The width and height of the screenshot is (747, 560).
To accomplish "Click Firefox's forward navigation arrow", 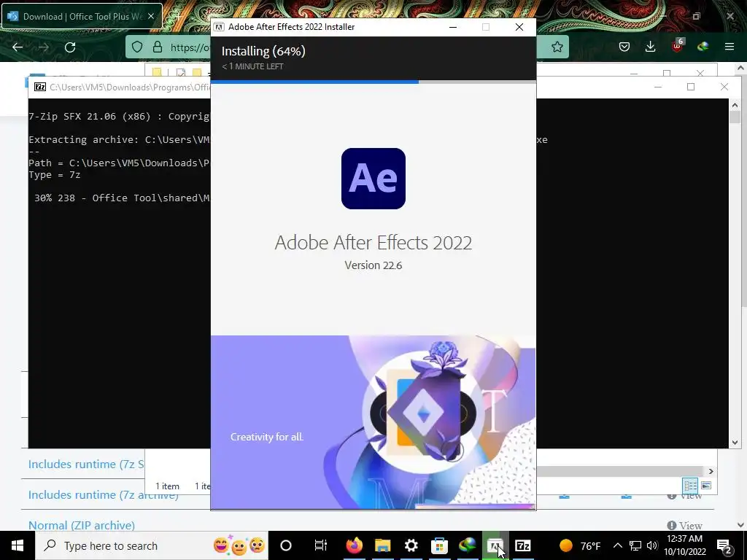I will click(x=43, y=47).
